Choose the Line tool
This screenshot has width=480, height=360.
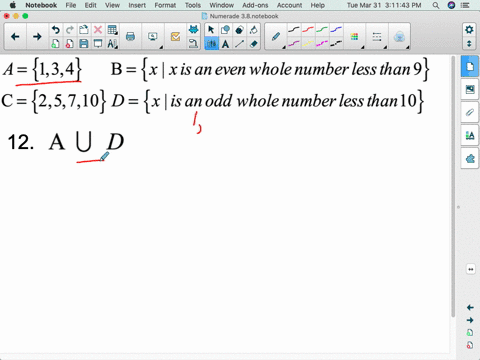239,44
